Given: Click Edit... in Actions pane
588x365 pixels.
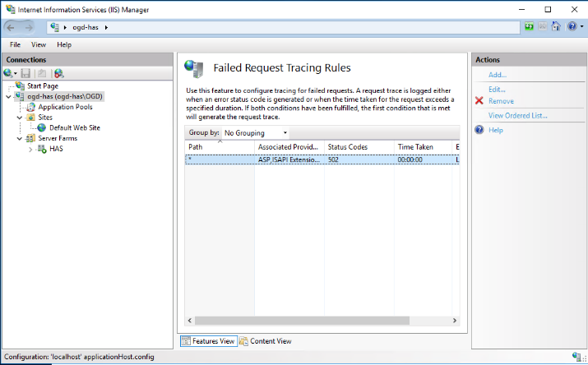Looking at the screenshot, I should pos(497,89).
